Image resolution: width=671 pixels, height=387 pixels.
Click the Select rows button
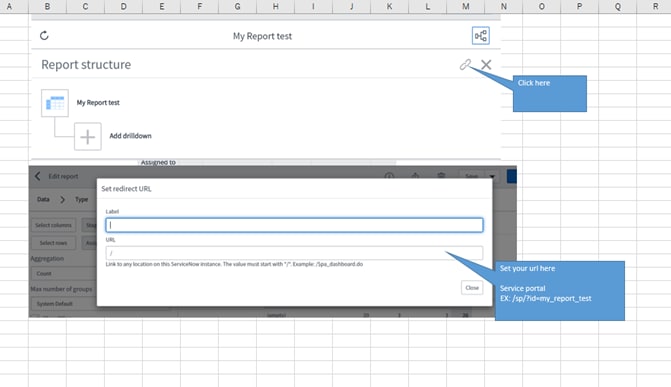(x=53, y=243)
